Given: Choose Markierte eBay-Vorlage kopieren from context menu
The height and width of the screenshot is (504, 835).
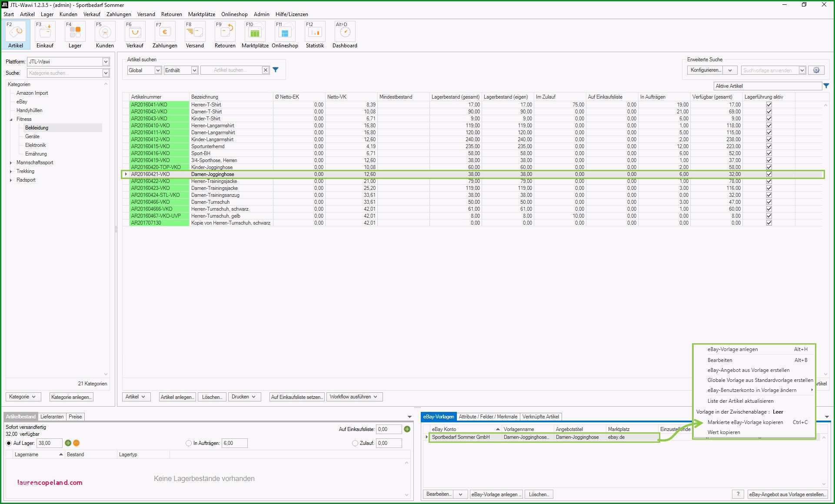Looking at the screenshot, I should tap(745, 422).
